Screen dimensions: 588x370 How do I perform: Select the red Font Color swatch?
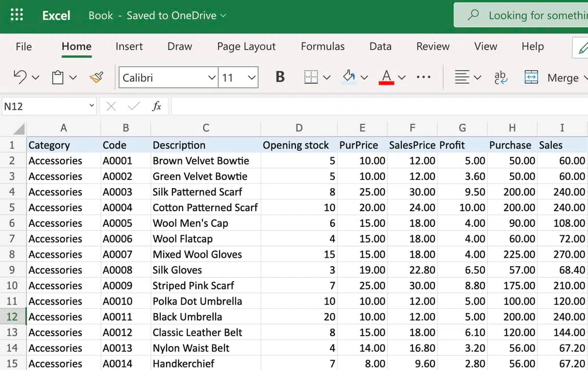point(387,83)
